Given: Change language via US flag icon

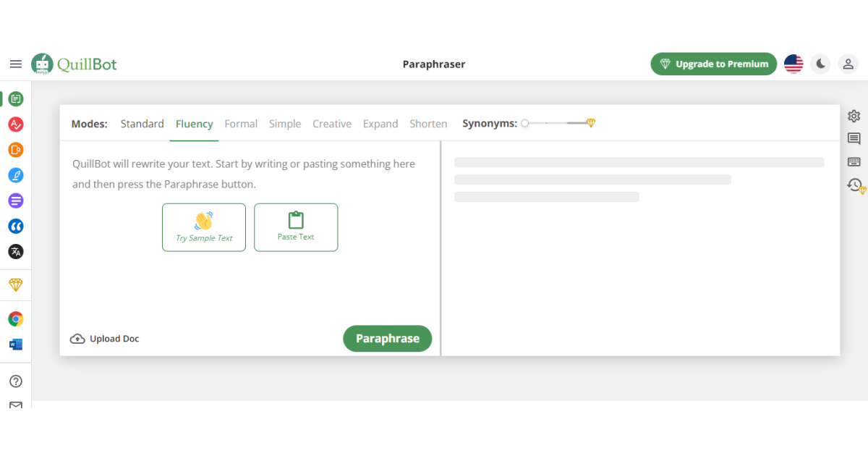Looking at the screenshot, I should [x=793, y=64].
